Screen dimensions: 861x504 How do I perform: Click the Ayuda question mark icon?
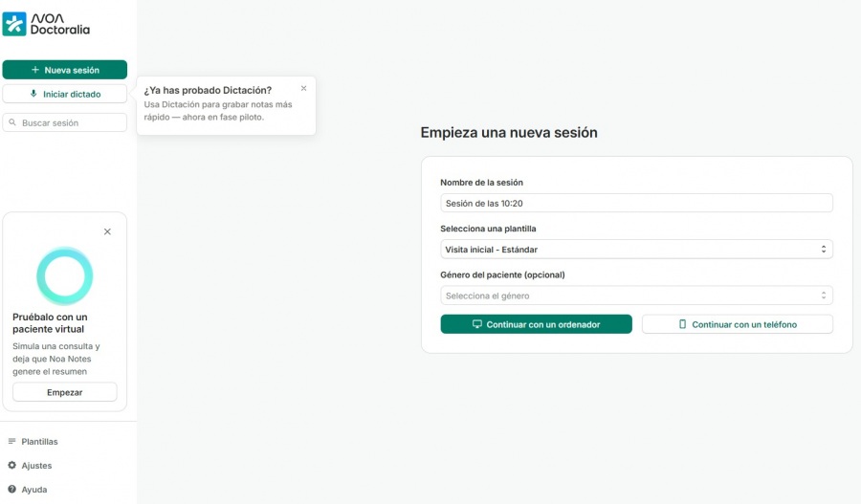coord(12,489)
